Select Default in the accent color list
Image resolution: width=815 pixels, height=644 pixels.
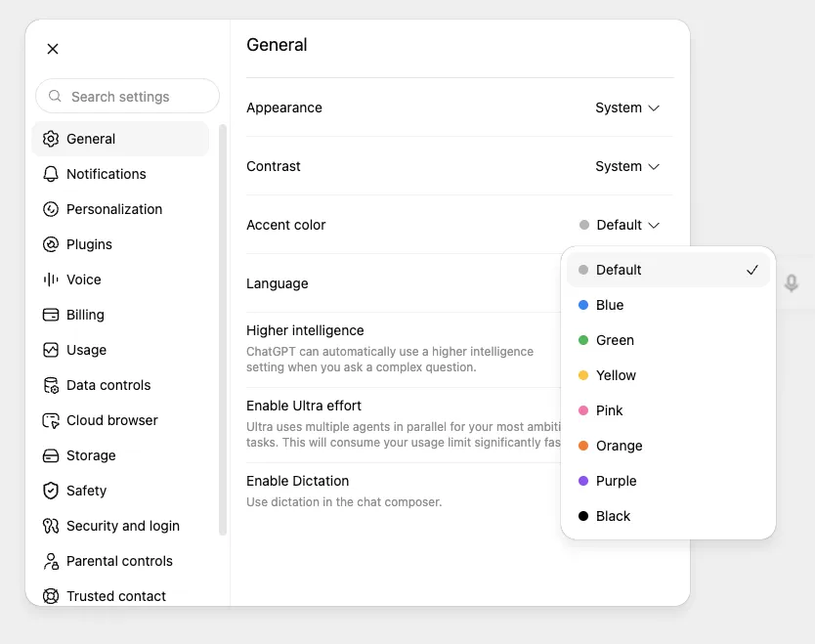point(667,270)
